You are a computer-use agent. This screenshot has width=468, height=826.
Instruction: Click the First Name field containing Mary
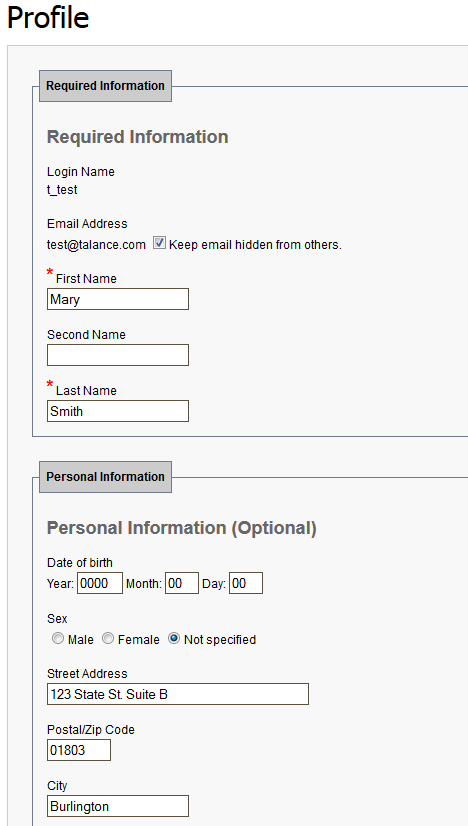[x=118, y=299]
